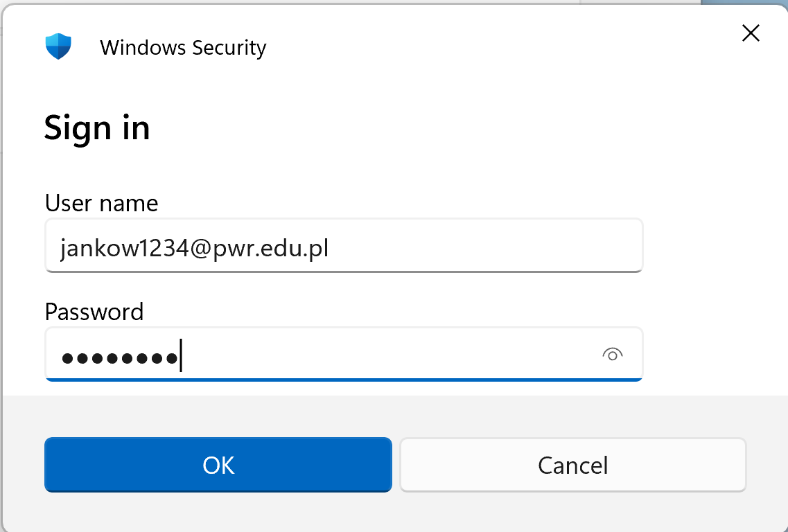Image resolution: width=788 pixels, height=532 pixels.
Task: Dismiss the dialog with the X button
Action: [751, 33]
